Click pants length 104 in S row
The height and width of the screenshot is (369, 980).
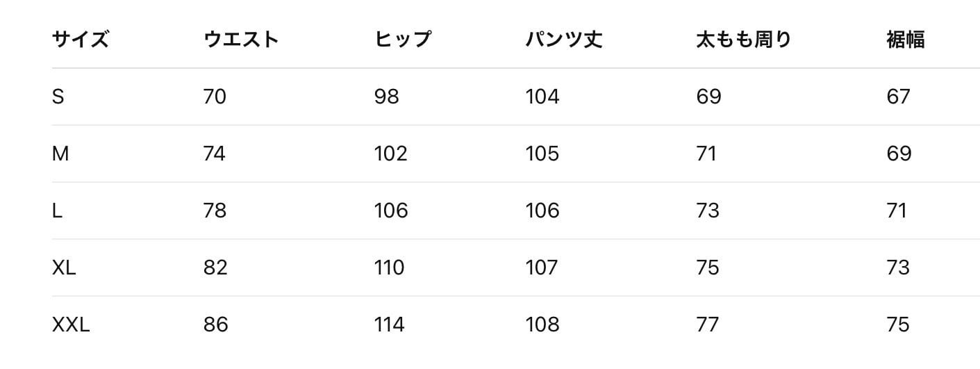point(542,97)
